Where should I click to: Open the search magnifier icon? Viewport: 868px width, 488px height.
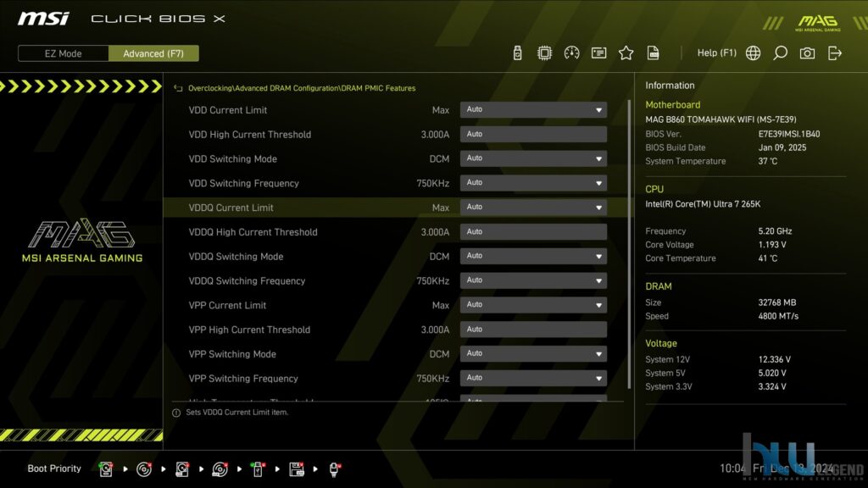tap(780, 53)
